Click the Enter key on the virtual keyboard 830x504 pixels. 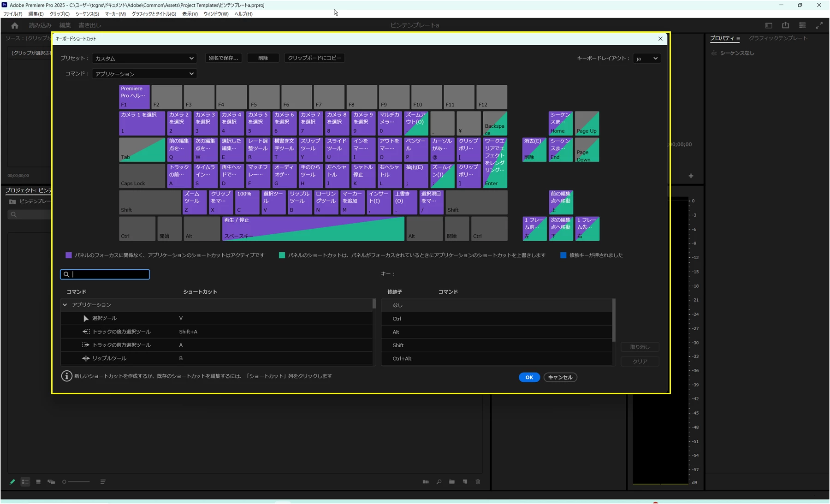click(x=495, y=163)
